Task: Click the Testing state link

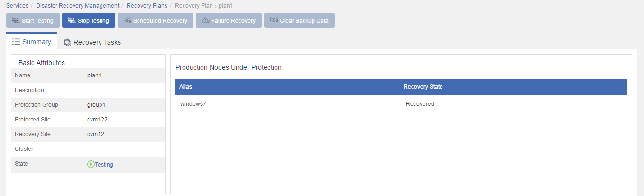Action: pos(104,165)
